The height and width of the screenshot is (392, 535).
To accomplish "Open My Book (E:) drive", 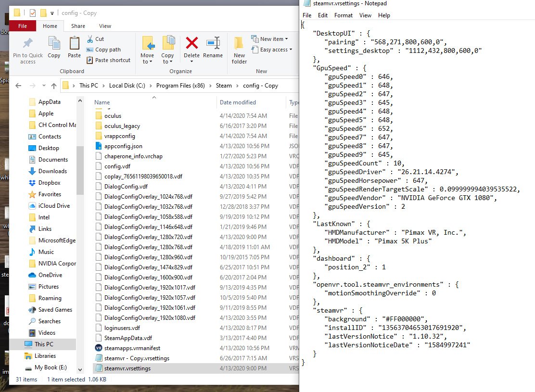I will click(x=51, y=367).
